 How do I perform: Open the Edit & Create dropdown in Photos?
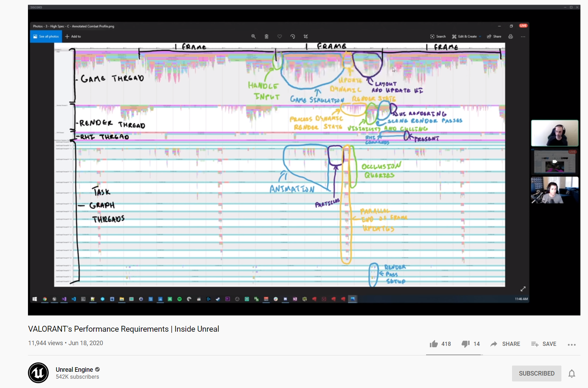click(x=466, y=36)
